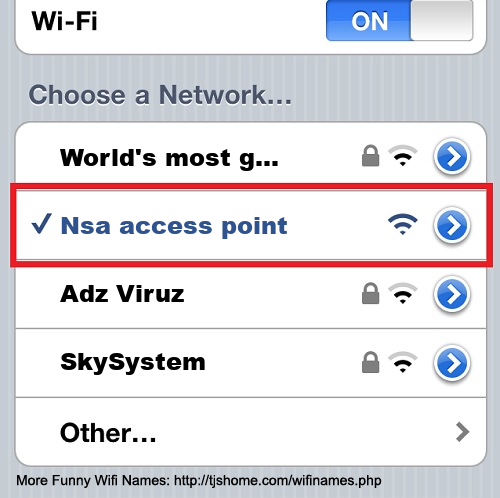The width and height of the screenshot is (500, 498).
Task: Expand the Other... chevron
Action: click(x=462, y=432)
